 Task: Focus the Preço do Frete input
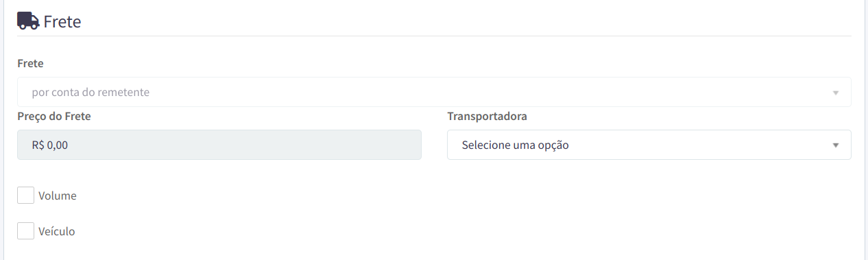pos(219,145)
